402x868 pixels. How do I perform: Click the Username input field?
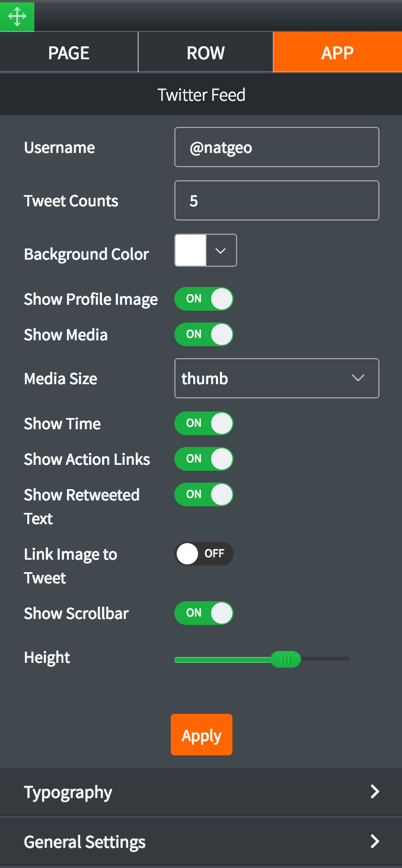[277, 147]
